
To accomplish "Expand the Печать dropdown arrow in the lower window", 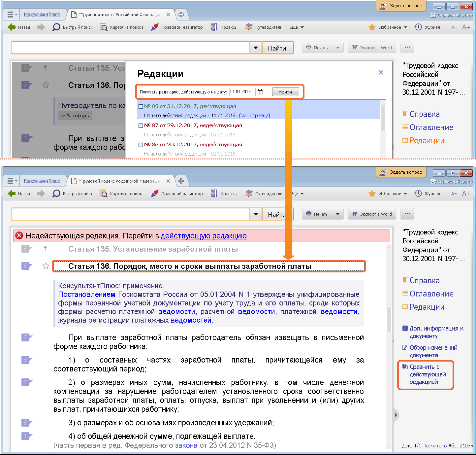I will (x=338, y=214).
